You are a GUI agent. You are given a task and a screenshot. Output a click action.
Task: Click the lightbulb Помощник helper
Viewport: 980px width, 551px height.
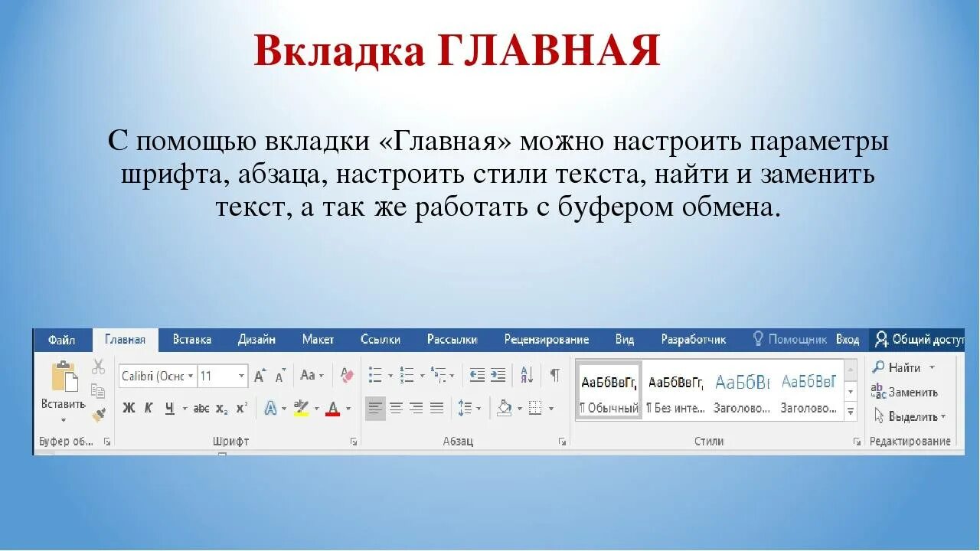pos(789,340)
